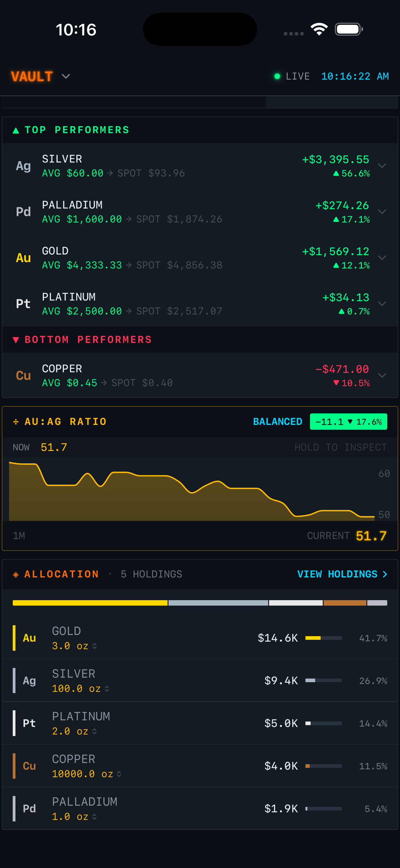Tap the Cu copper symbol in Bottom Performers
The height and width of the screenshot is (868, 400).
click(23, 375)
